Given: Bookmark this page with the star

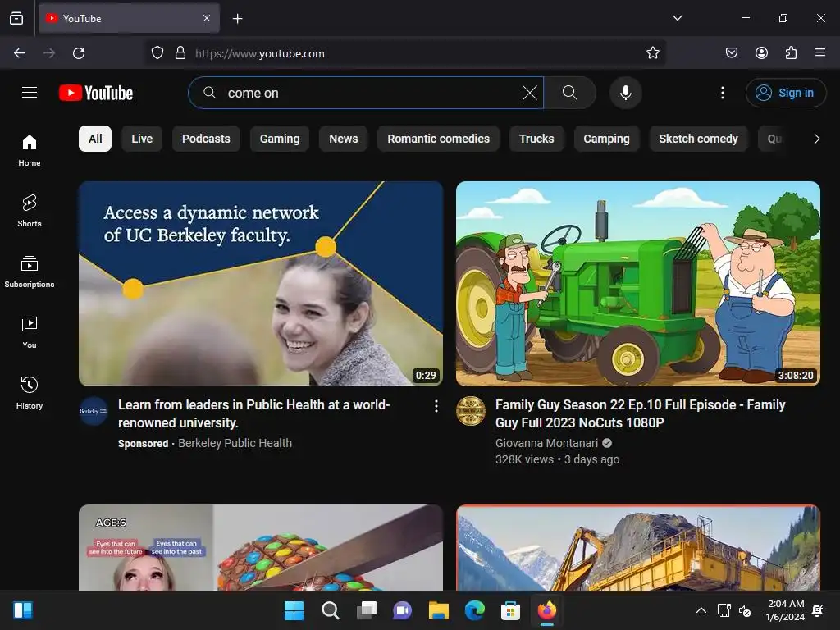Looking at the screenshot, I should click(x=652, y=53).
